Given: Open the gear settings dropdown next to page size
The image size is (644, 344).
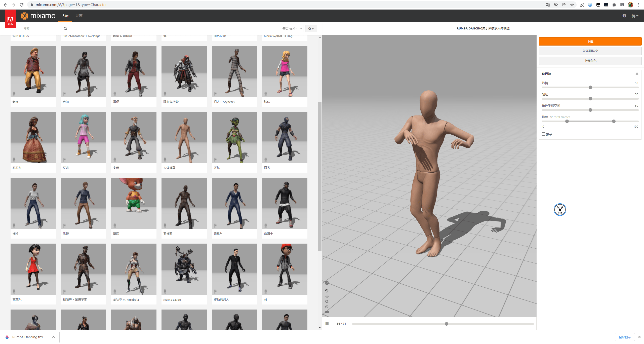Looking at the screenshot, I should pos(311,28).
